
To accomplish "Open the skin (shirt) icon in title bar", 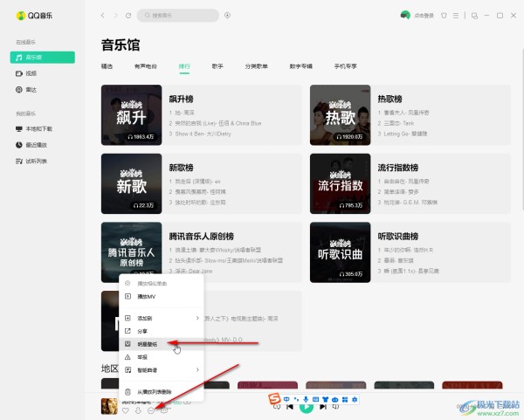I will tap(444, 16).
